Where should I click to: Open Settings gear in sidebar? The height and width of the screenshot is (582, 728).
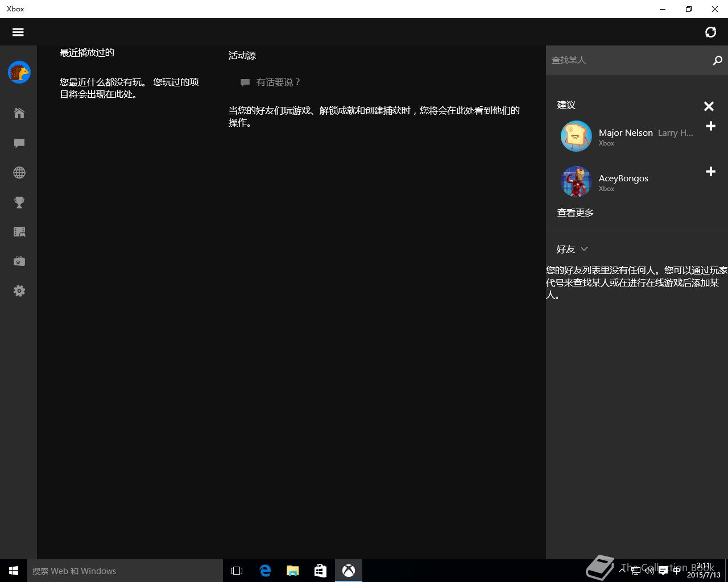tap(19, 291)
